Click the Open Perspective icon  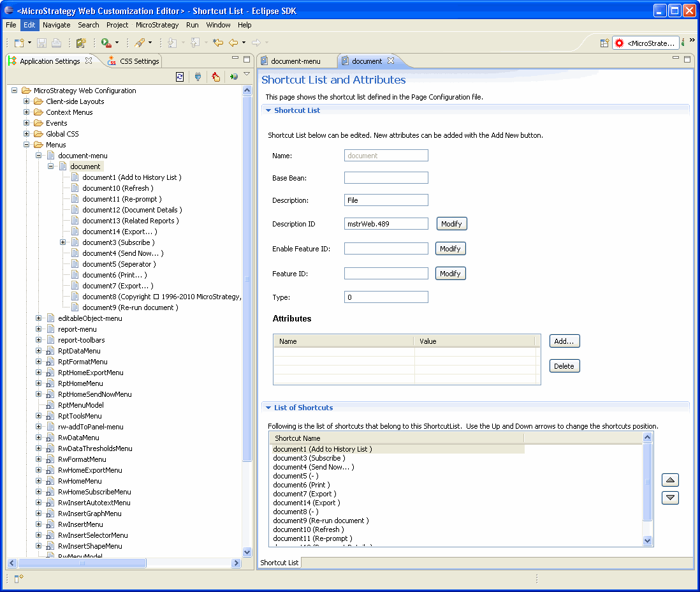(604, 43)
